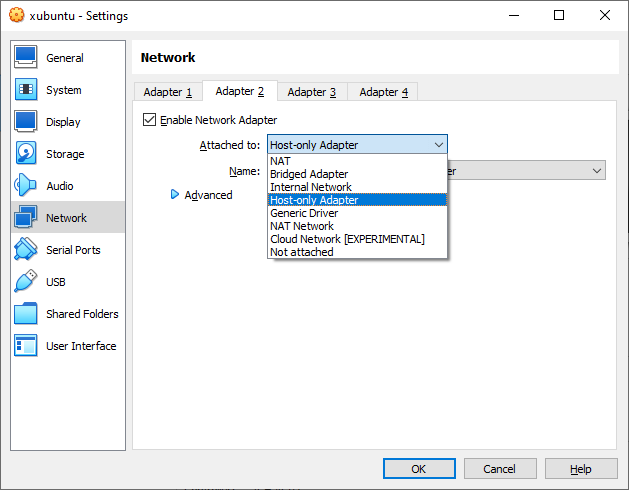Open the Audio speaker icon
The image size is (629, 490).
coord(26,185)
